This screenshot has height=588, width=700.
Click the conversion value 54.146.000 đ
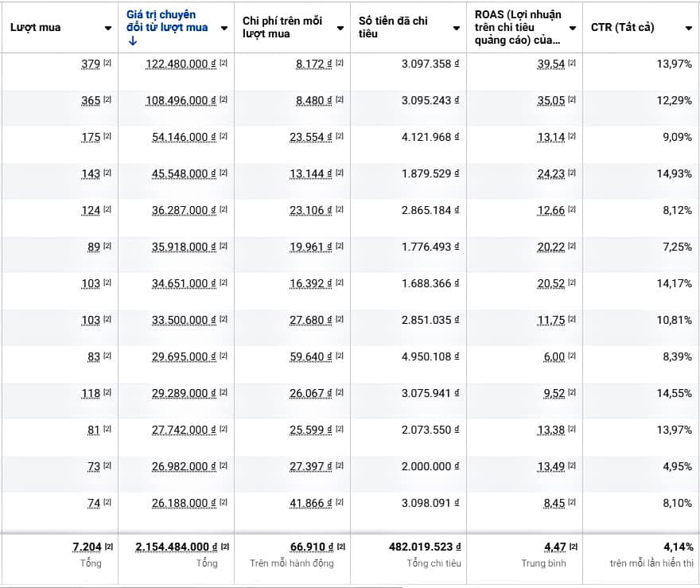[x=184, y=137]
